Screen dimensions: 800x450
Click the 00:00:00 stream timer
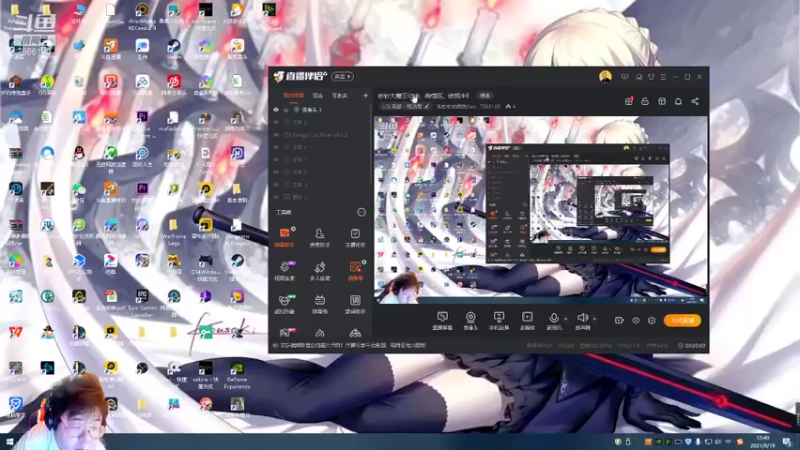point(692,345)
